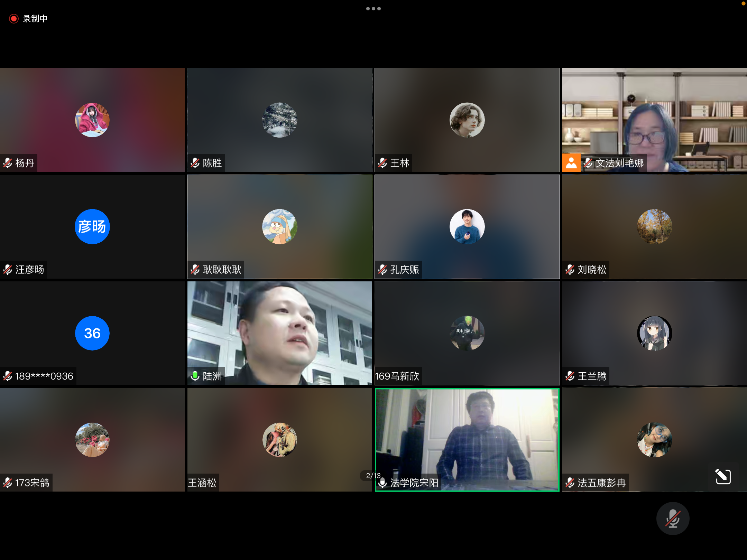Screen dimensions: 747x560
Task: Click the 录制中 recording label
Action: pos(35,19)
